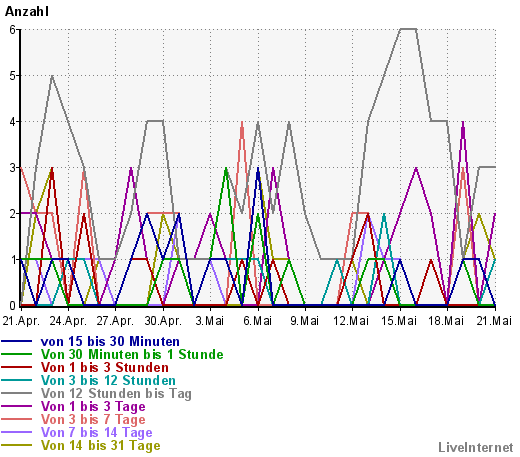Click gray legend line for 12 Stunden bis Tag

(17, 393)
